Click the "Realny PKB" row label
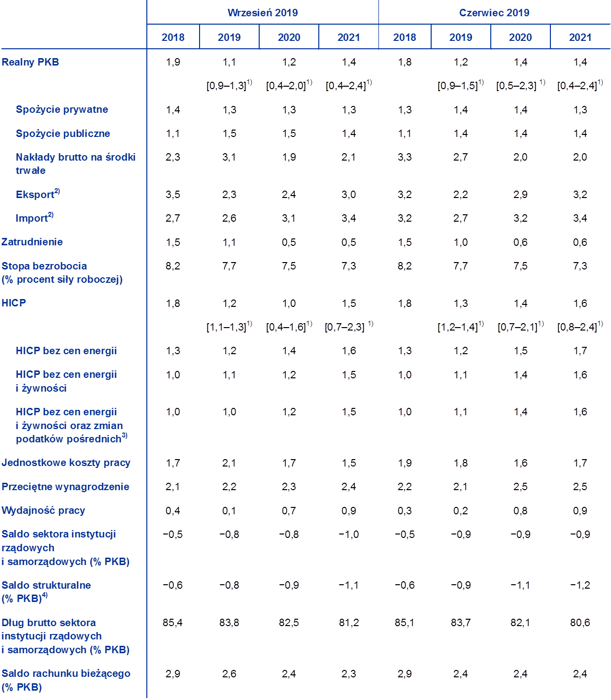This screenshot has width=611, height=700. (30, 62)
